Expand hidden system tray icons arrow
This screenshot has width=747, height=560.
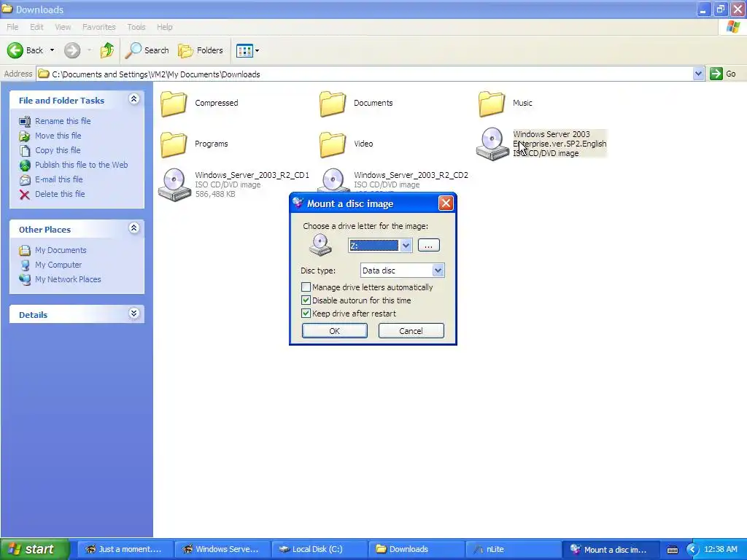tap(692, 550)
